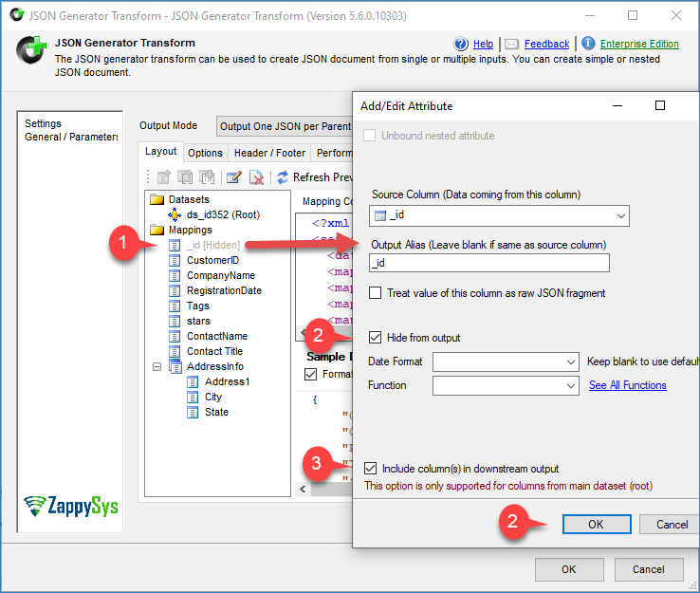This screenshot has width=700, height=593.
Task: Open the Feedback link
Action: pyautogui.click(x=547, y=44)
